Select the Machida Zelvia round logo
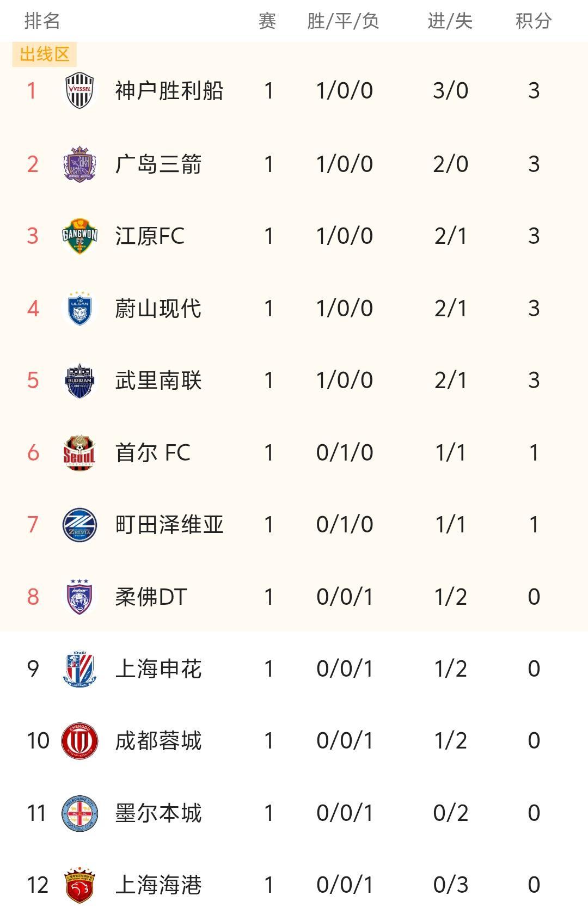The height and width of the screenshot is (914, 588). [x=79, y=525]
